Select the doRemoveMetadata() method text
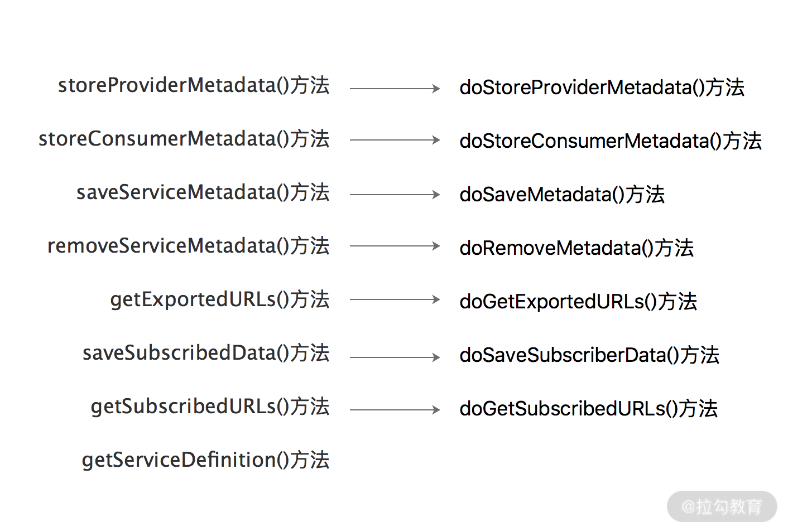The height and width of the screenshot is (532, 788). tap(576, 248)
